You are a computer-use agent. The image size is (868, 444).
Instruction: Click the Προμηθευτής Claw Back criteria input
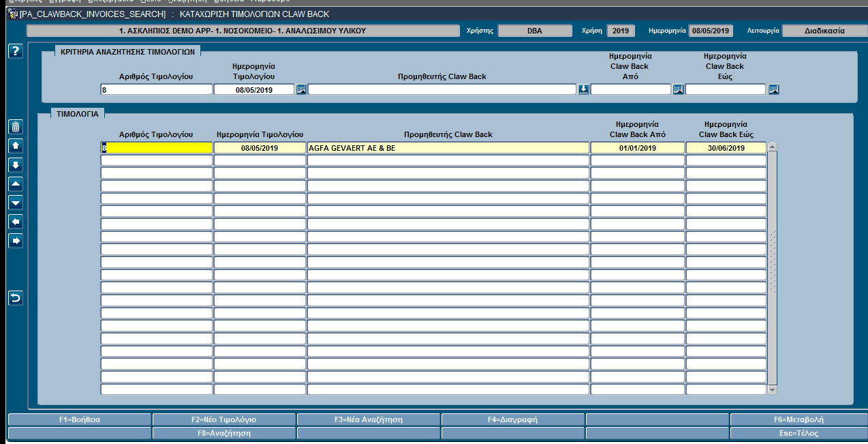[442, 89]
